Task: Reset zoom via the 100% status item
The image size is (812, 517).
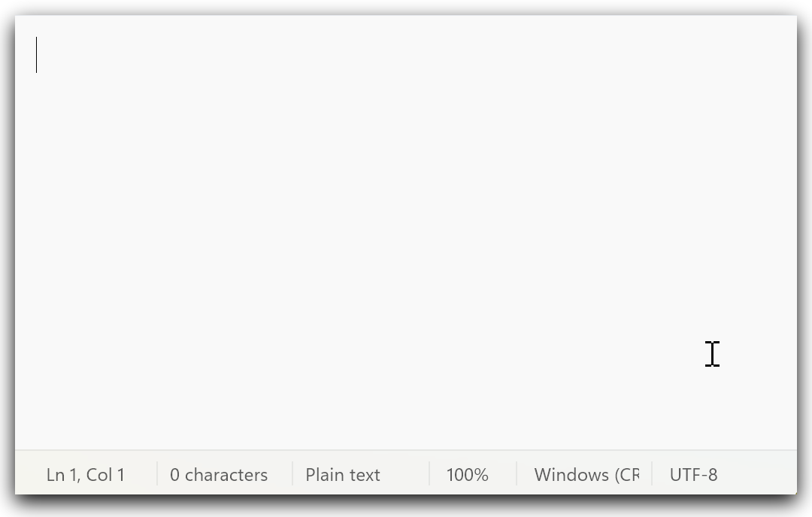Action: coord(467,475)
